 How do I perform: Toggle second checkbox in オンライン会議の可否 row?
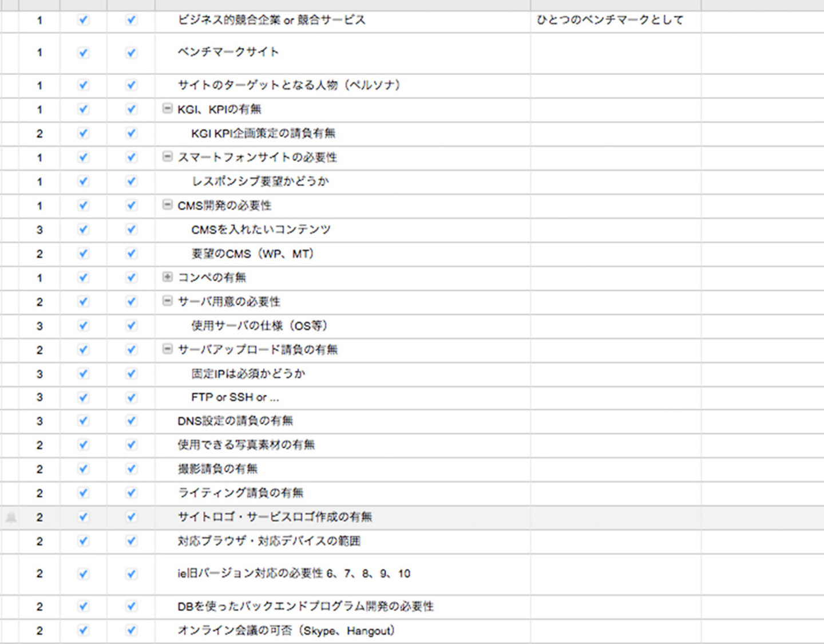(x=132, y=630)
